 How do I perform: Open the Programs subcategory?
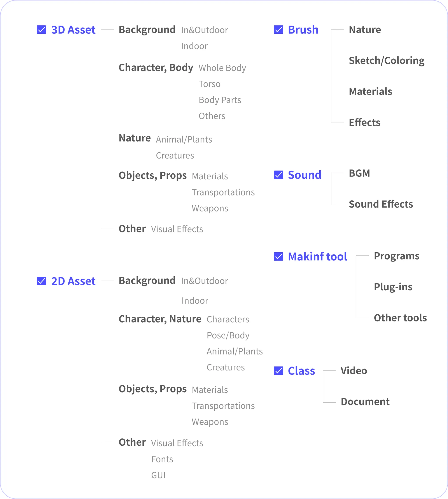pos(396,256)
